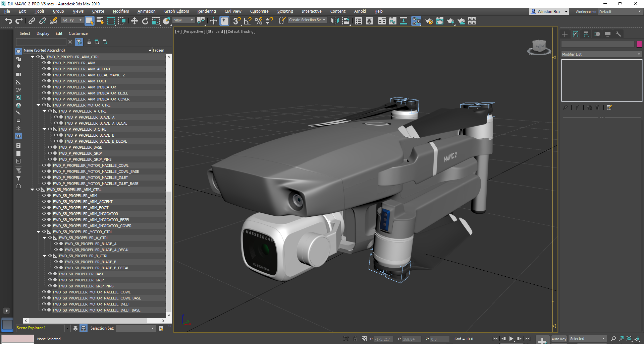Screen dimensions: 644x344
Task: Click the Unlink Selection icon
Action: [43, 21]
